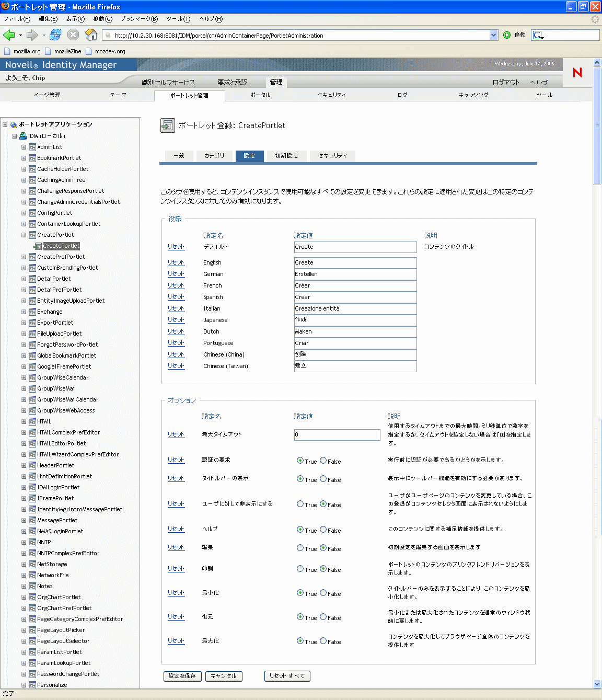Select False for ヘルプ option
602x700 pixels.
(323, 530)
